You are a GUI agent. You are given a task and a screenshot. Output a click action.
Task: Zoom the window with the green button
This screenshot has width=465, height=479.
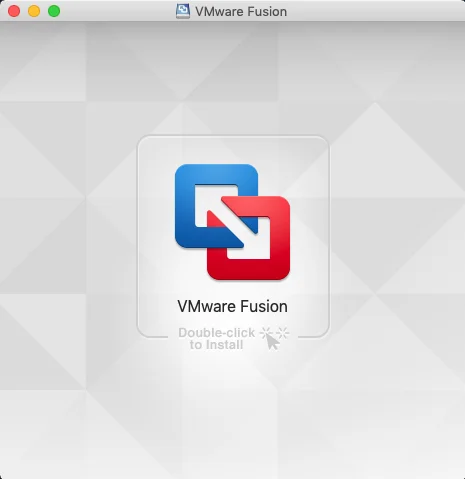pos(54,11)
